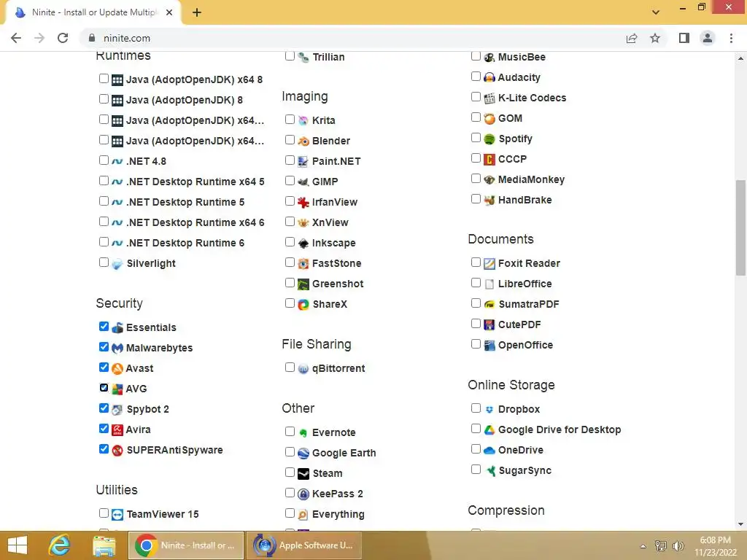Screen dimensions: 747x560
Task: Click the IrfanView red icon
Action: [x=303, y=203]
